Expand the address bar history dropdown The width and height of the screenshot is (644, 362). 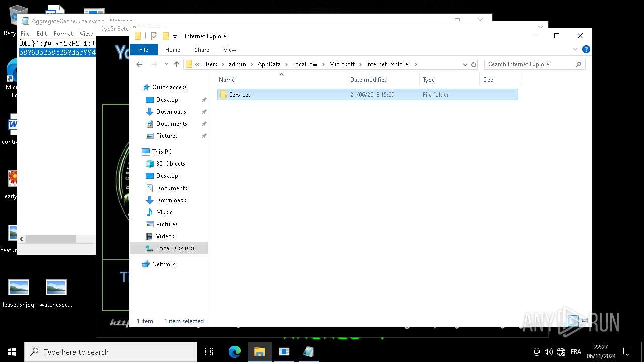(465, 64)
